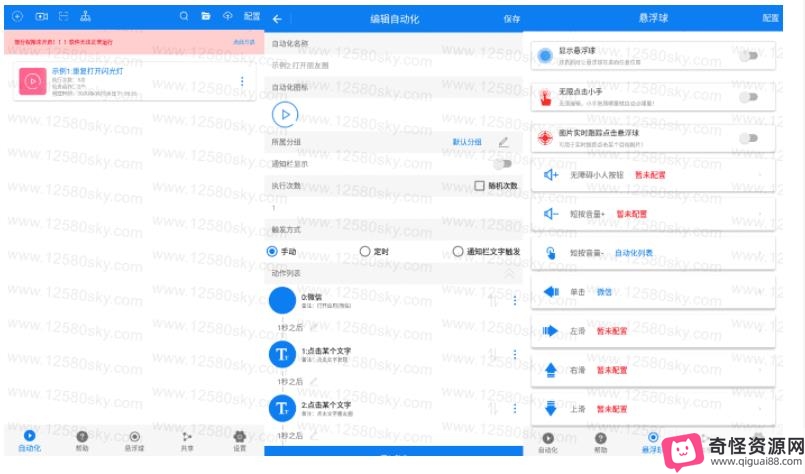Check the 随机次数 checkbox
The image size is (805, 474).
(x=480, y=186)
